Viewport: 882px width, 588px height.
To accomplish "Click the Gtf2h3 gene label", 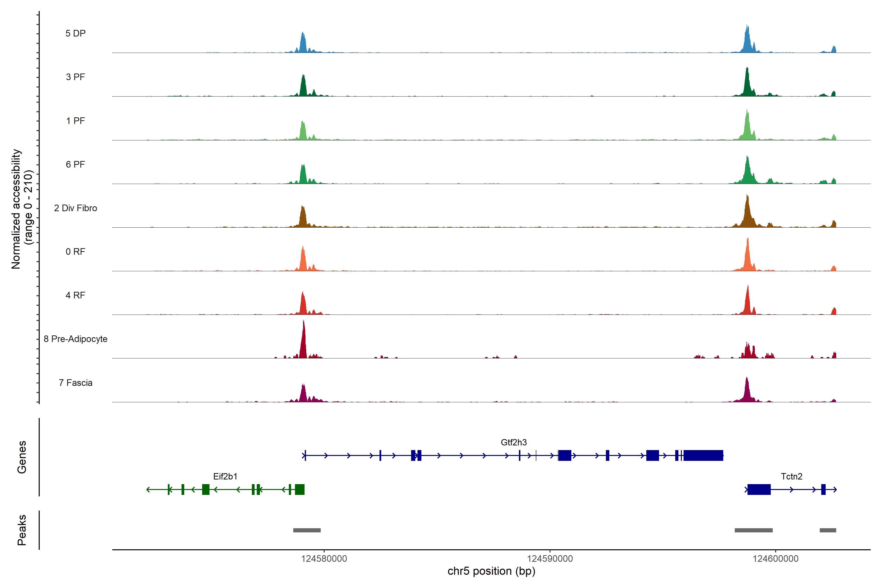I will coord(513,442).
